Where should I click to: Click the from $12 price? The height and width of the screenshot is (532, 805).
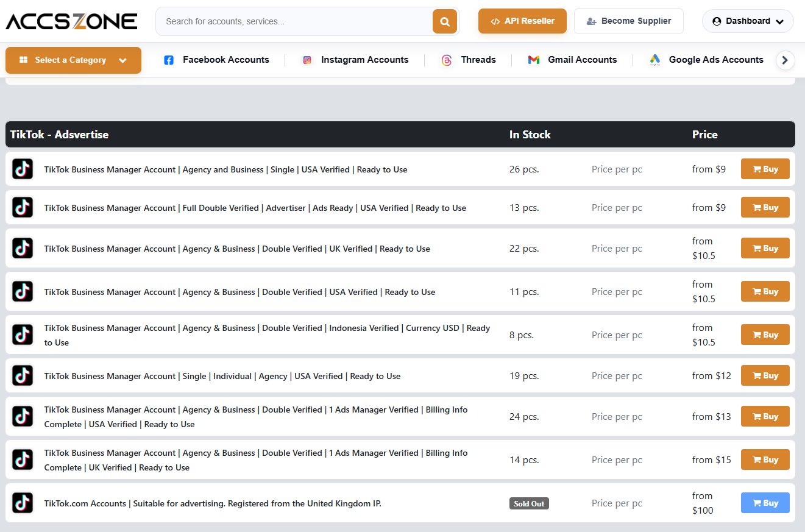(712, 376)
